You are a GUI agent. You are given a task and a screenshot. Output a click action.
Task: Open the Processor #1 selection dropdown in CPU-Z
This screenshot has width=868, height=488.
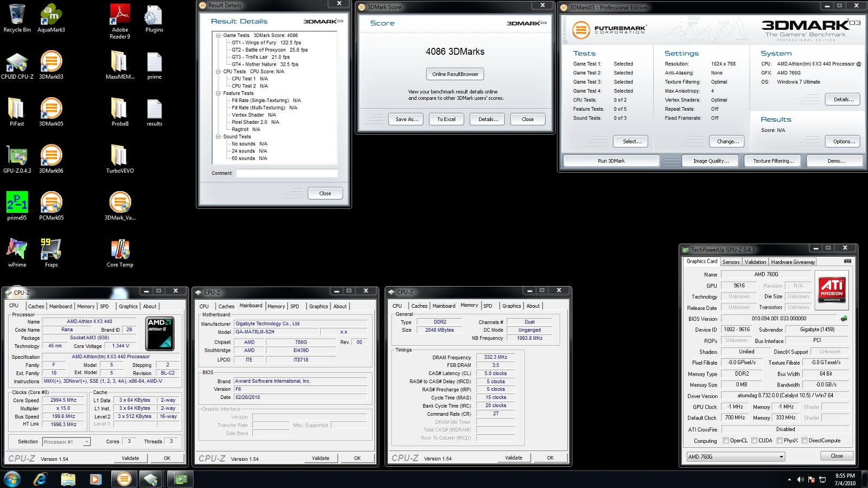66,442
